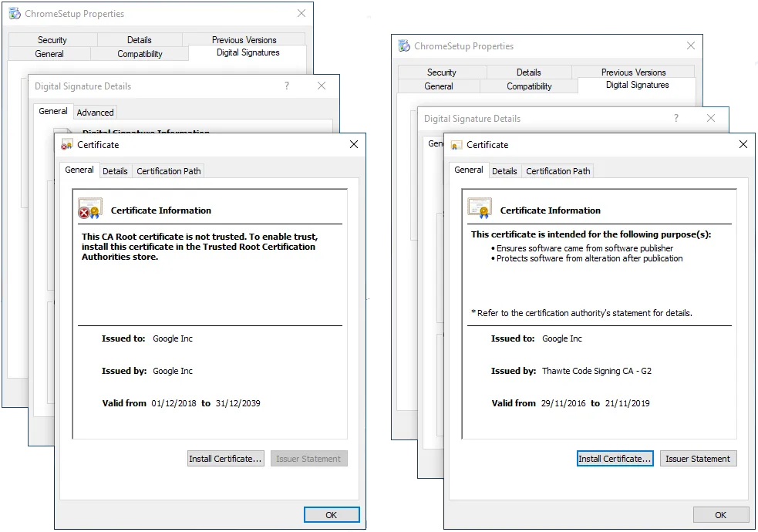Open the Compatibility tab in right ChromeSetup Properties
This screenshot has width=758, height=532.
(529, 86)
